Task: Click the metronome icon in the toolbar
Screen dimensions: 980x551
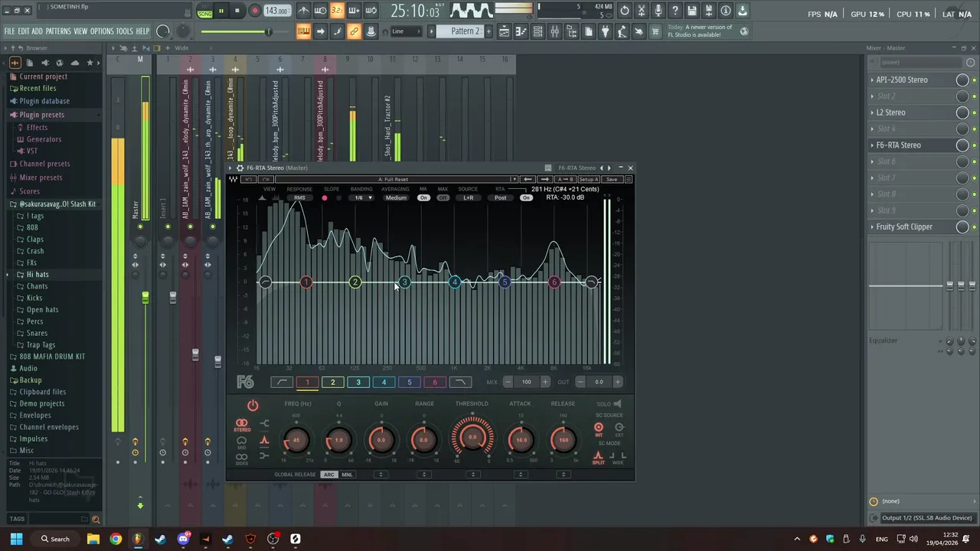Action: 303,11
